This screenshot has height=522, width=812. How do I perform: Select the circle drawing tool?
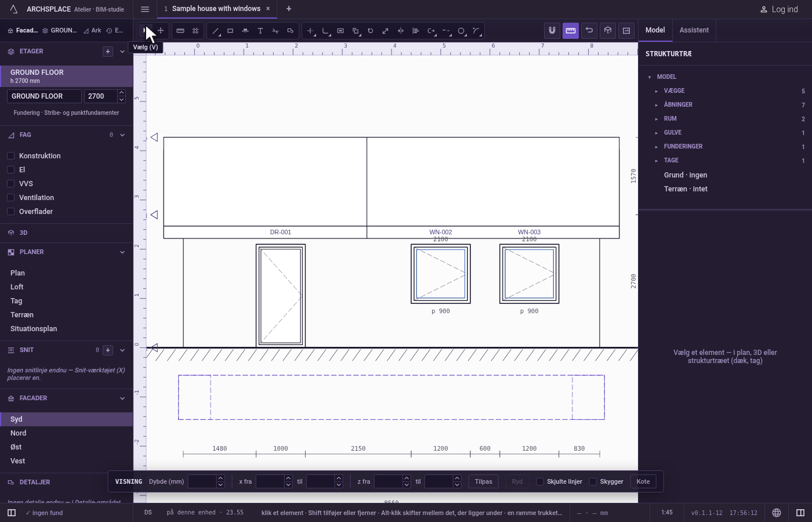[x=461, y=31]
